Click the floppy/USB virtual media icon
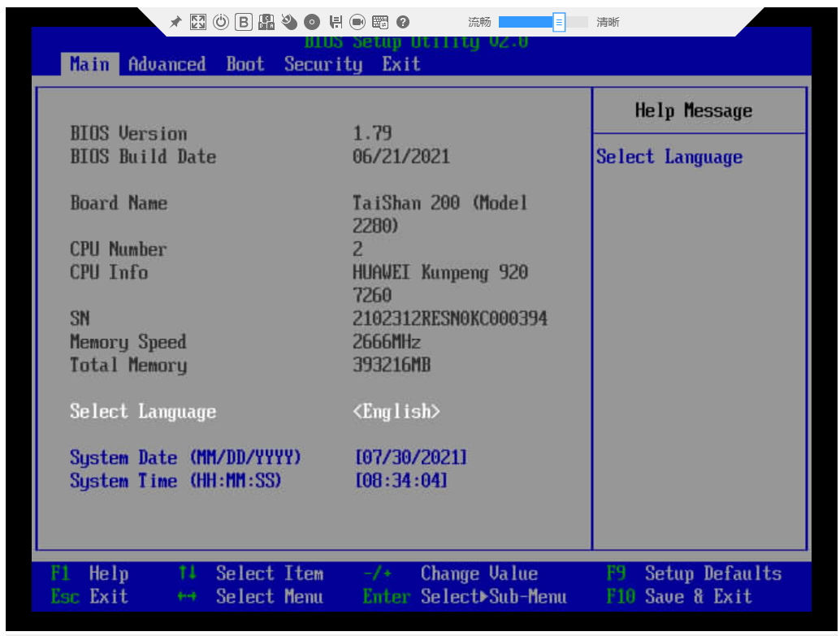This screenshot has width=840, height=636. 336,22
